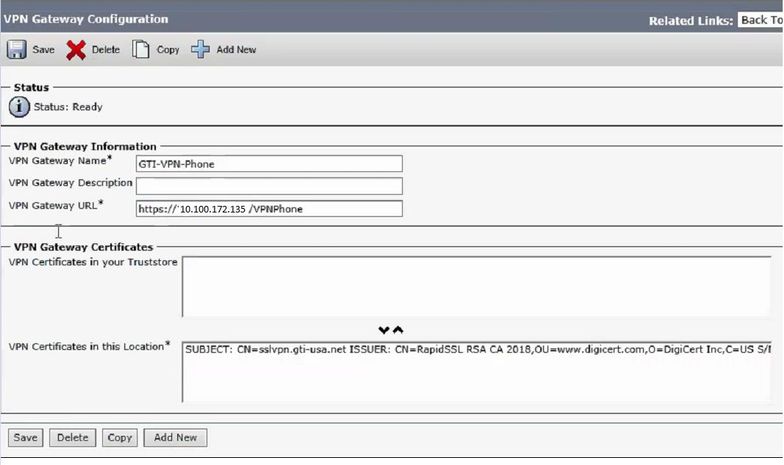The image size is (784, 465).
Task: Move certificate up with the up arrow
Action: (398, 330)
